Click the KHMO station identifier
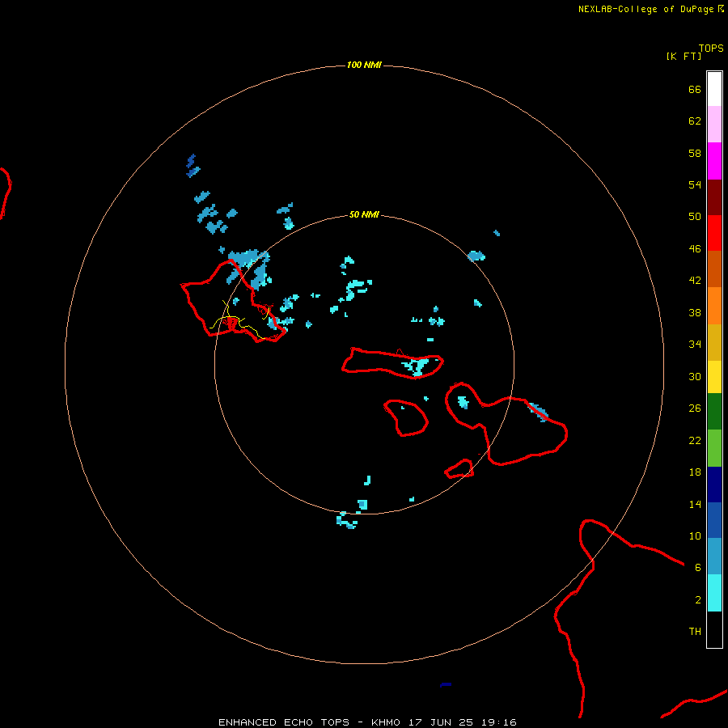Image resolution: width=728 pixels, height=728 pixels. point(385,722)
